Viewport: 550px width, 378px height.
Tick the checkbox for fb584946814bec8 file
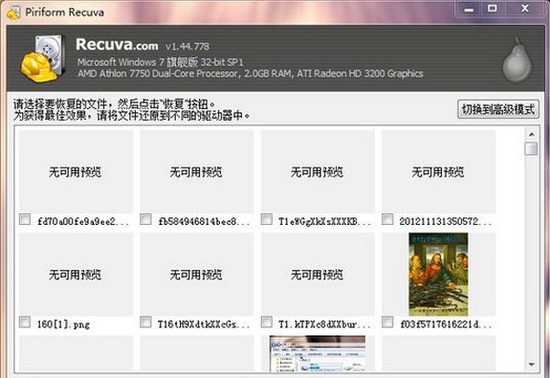146,220
